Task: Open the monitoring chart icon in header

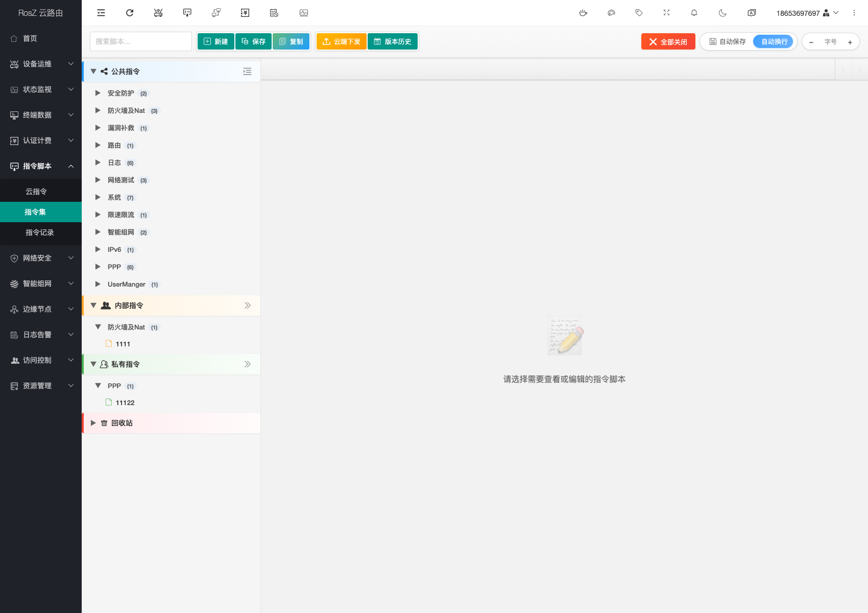Action: point(304,13)
